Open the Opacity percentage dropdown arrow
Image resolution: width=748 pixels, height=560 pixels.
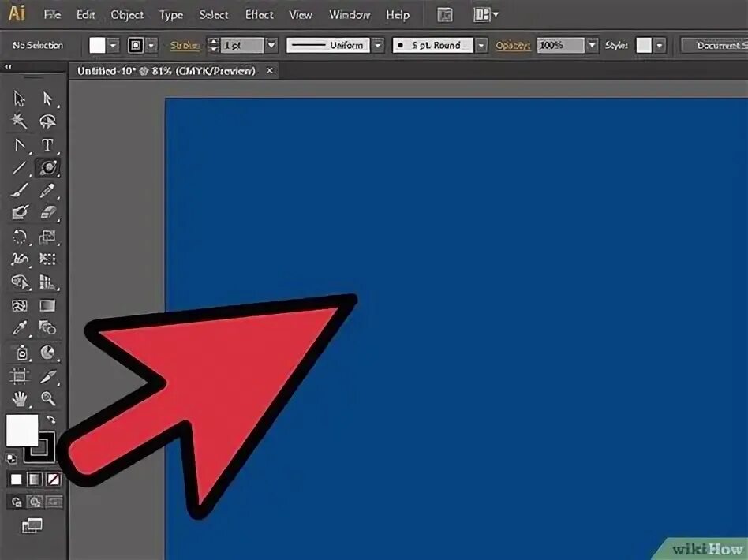pyautogui.click(x=592, y=45)
